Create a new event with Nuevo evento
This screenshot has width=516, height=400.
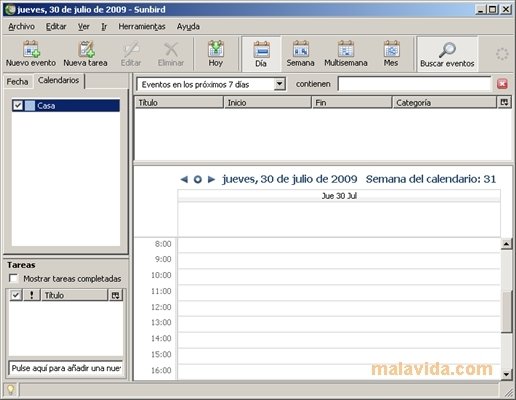pyautogui.click(x=31, y=54)
